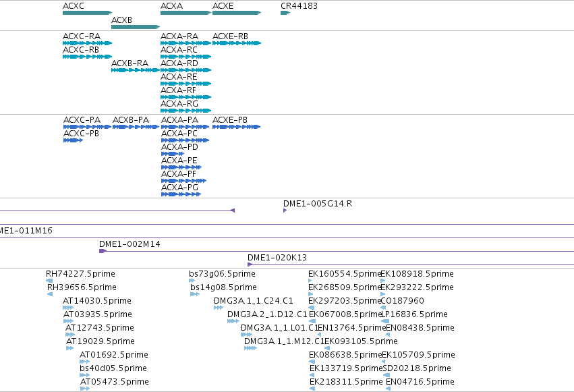Click EST AT03935.5prime
This screenshot has width=574, height=392.
tap(68, 321)
